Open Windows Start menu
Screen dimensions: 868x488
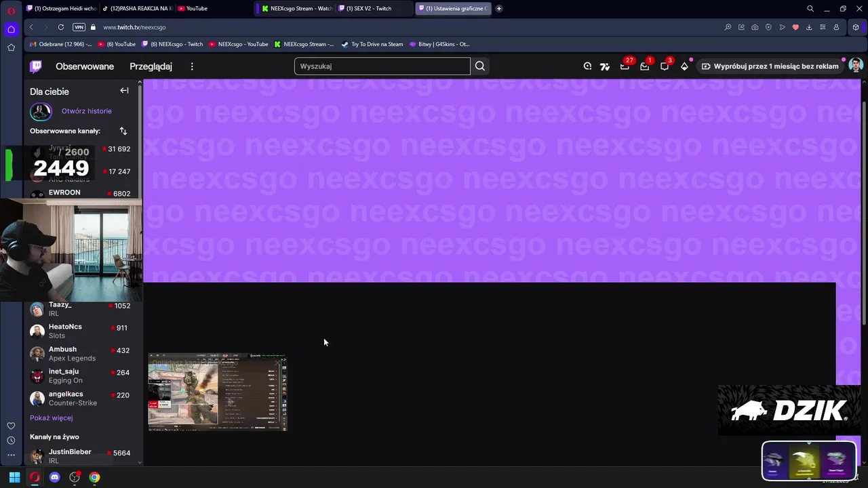point(14,477)
